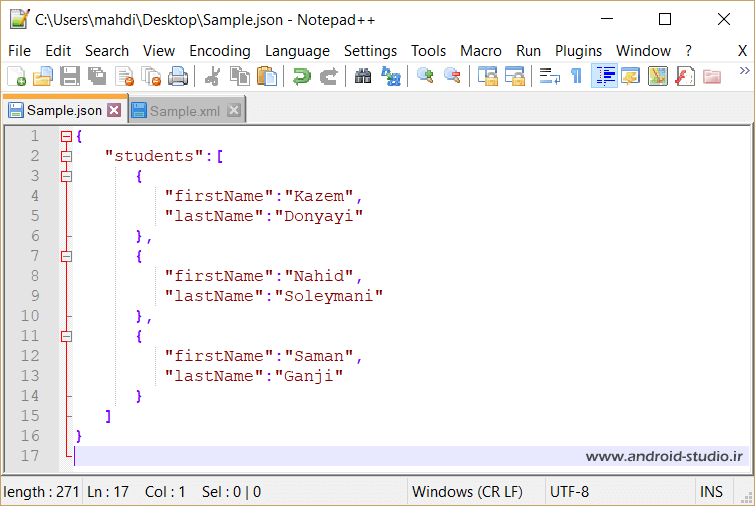Open the Macro menu

(481, 51)
